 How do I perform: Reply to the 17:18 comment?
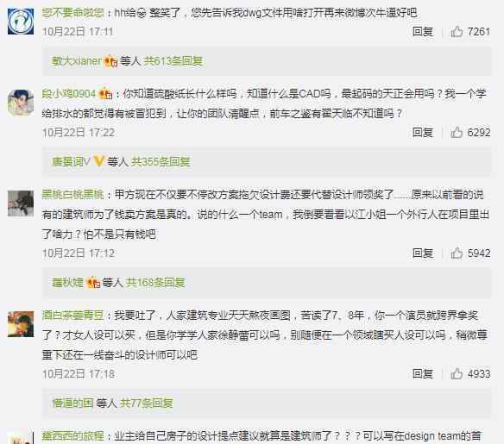click(423, 373)
